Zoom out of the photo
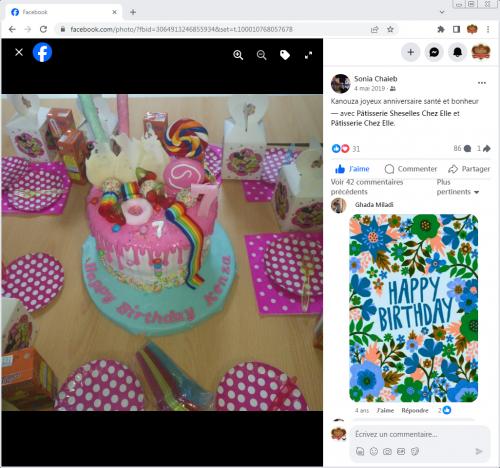Image resolution: width=500 pixels, height=468 pixels. point(262,55)
